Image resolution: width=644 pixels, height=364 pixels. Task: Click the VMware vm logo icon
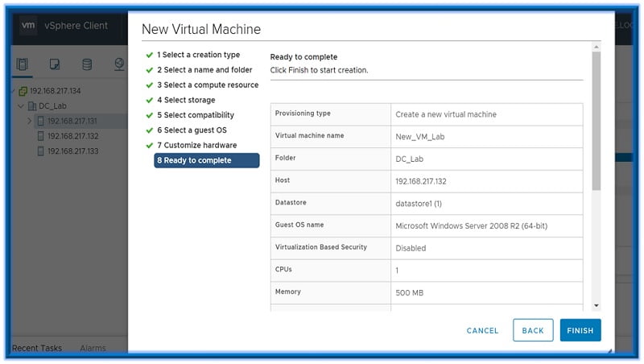[x=29, y=25]
